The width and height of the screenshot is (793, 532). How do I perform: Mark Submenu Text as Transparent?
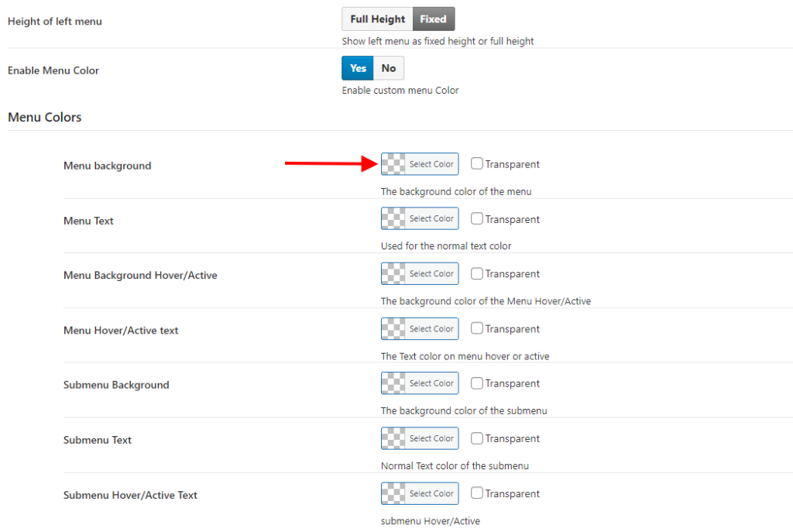(477, 438)
